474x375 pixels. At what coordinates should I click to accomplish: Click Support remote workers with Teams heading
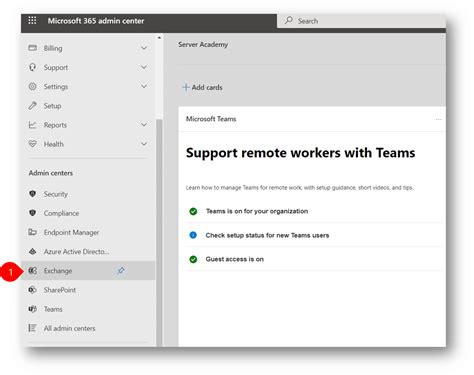tap(300, 153)
